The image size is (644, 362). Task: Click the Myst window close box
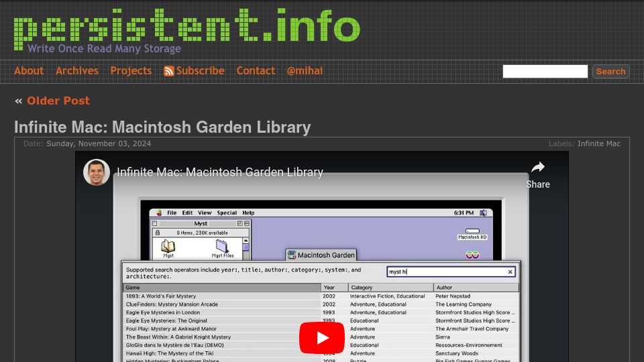click(154, 223)
